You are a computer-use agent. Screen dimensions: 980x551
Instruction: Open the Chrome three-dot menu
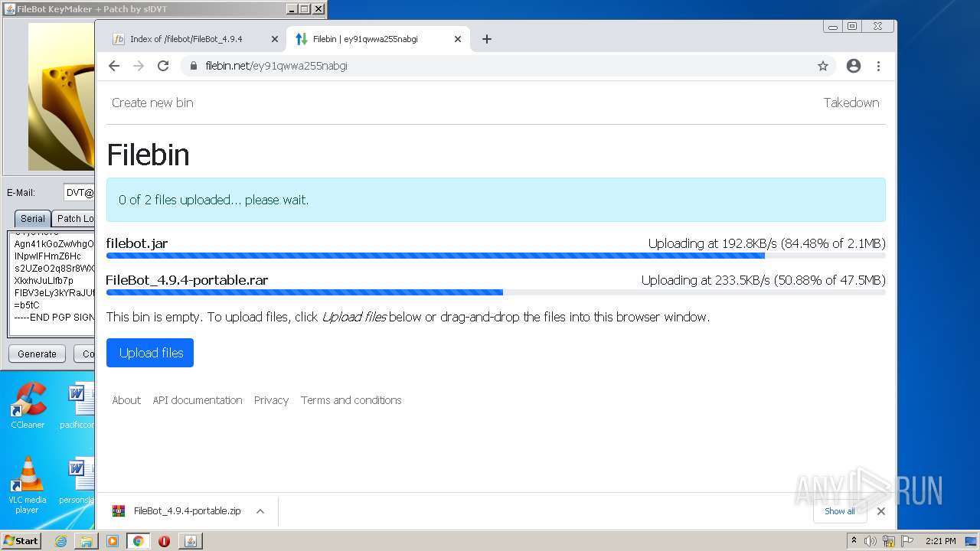[879, 66]
